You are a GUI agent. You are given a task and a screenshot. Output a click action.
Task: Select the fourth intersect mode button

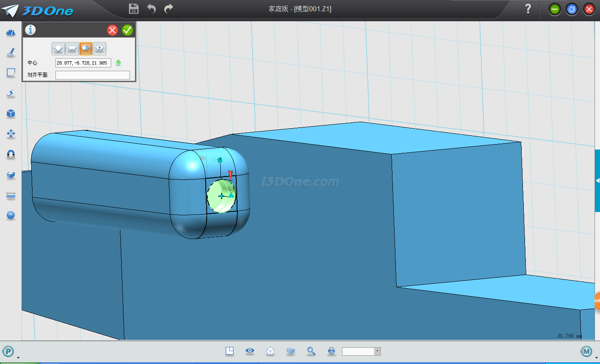pos(100,49)
